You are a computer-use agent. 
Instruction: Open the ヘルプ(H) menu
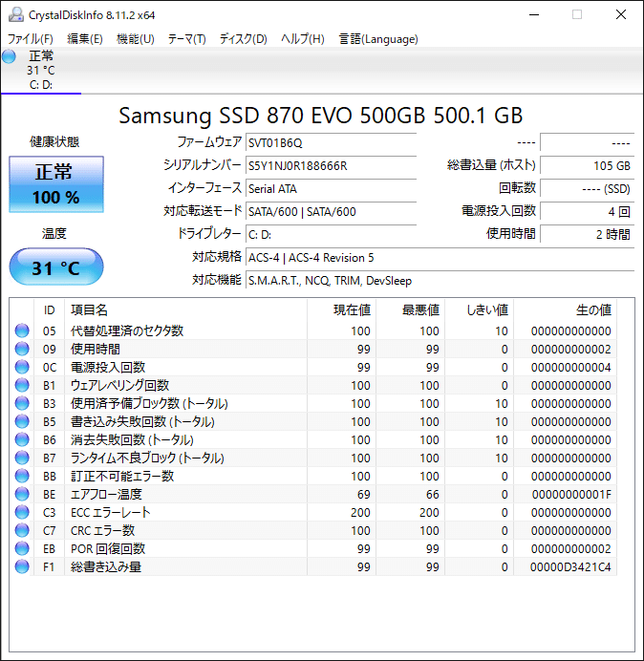pyautogui.click(x=303, y=39)
